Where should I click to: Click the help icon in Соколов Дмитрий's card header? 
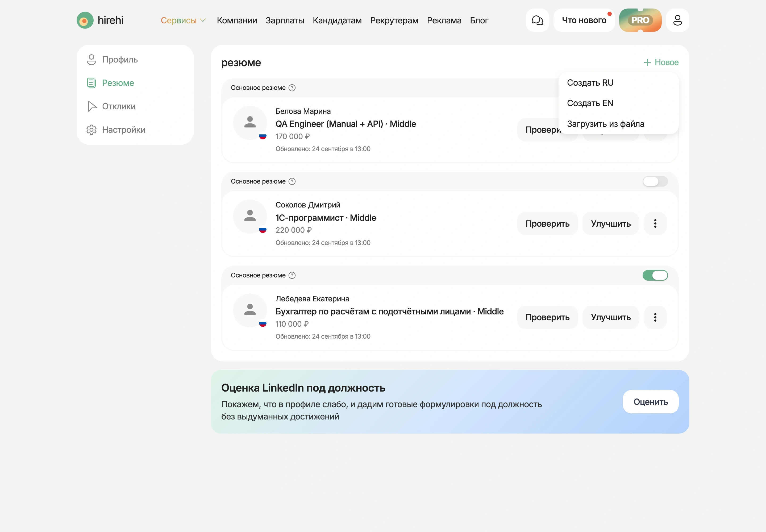292,181
